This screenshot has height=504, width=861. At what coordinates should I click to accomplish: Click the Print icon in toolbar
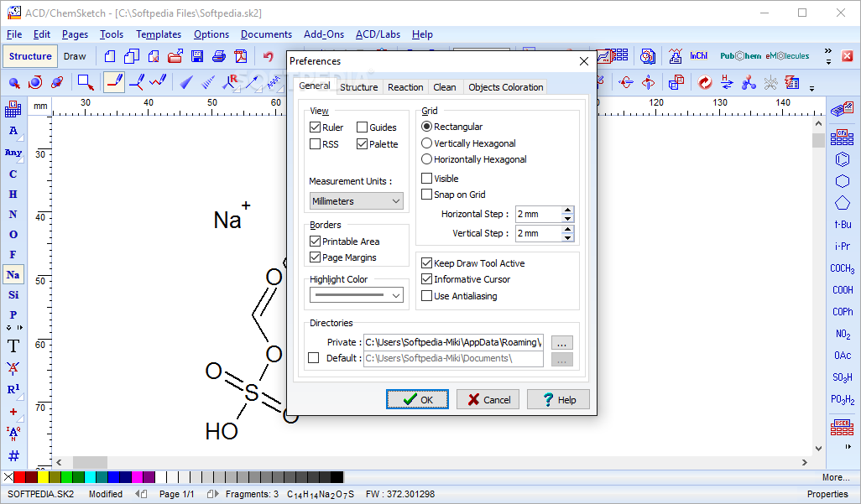[x=218, y=56]
